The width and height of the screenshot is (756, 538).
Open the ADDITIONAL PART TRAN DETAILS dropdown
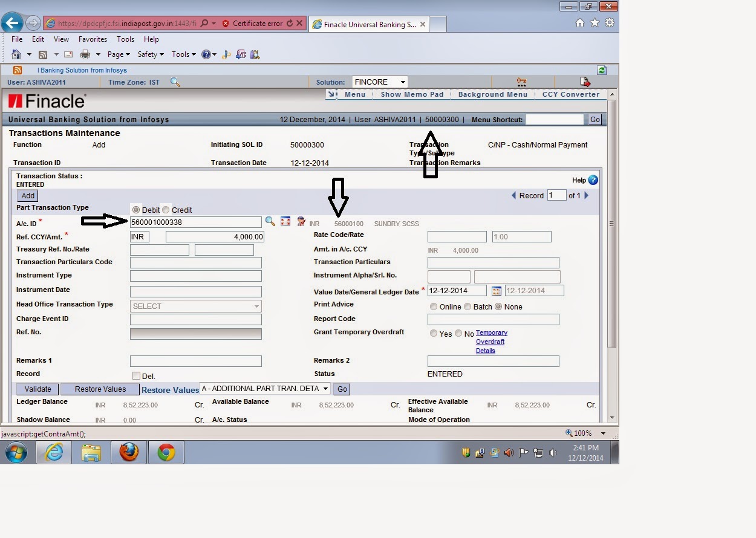coord(265,389)
